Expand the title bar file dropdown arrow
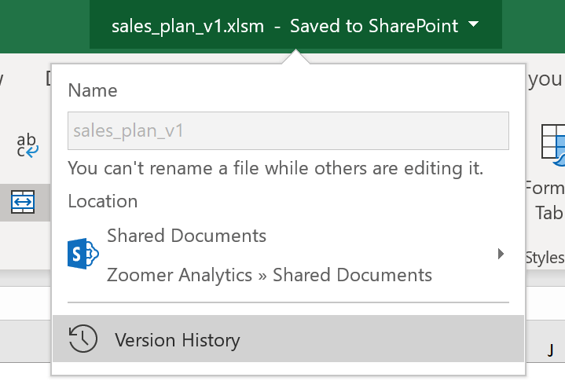This screenshot has width=565, height=392. [x=473, y=25]
